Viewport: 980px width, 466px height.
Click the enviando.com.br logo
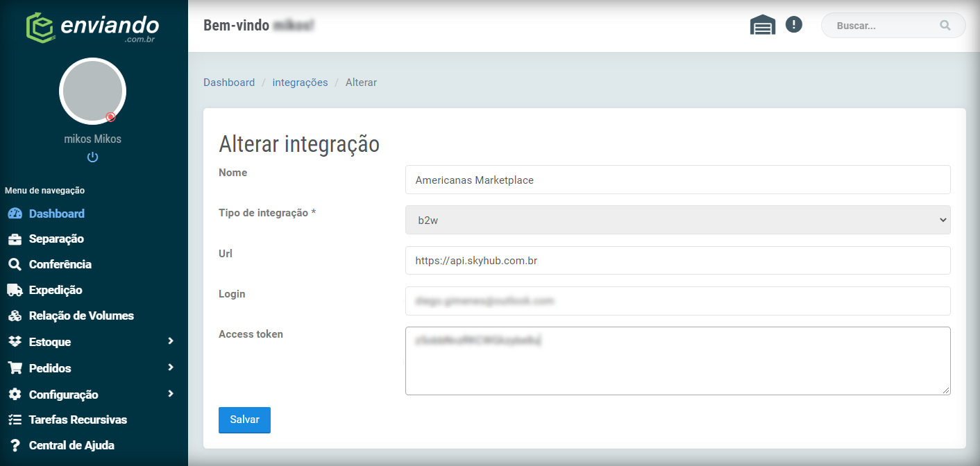tap(92, 28)
